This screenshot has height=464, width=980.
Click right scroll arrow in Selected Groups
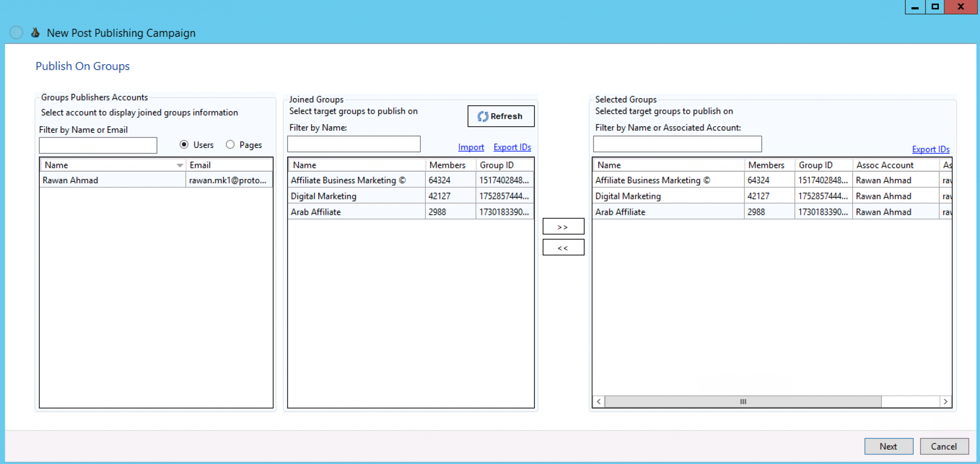point(945,402)
